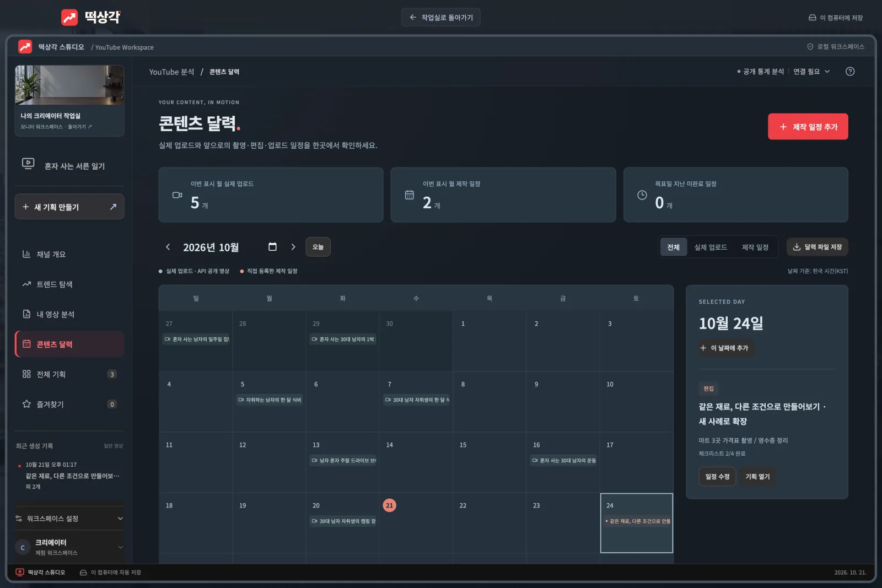This screenshot has height=588, width=882.
Task: Click 기획 열기 button
Action: click(x=757, y=477)
